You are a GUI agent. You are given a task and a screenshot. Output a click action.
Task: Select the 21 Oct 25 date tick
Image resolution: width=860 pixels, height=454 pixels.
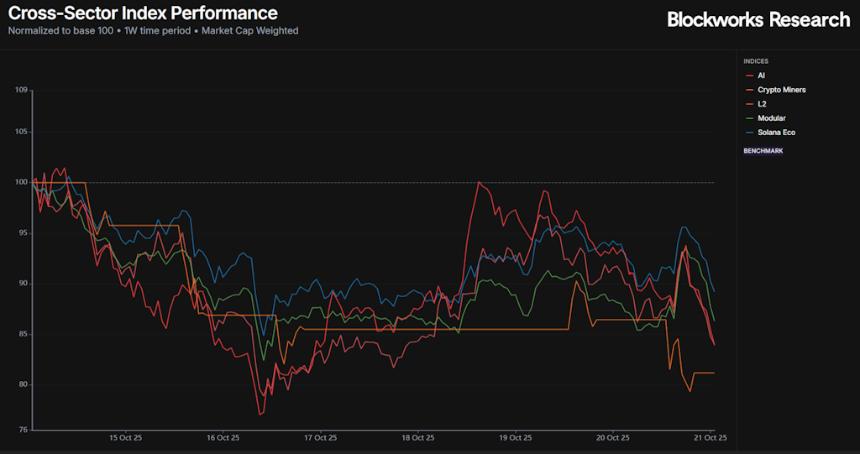point(712,438)
